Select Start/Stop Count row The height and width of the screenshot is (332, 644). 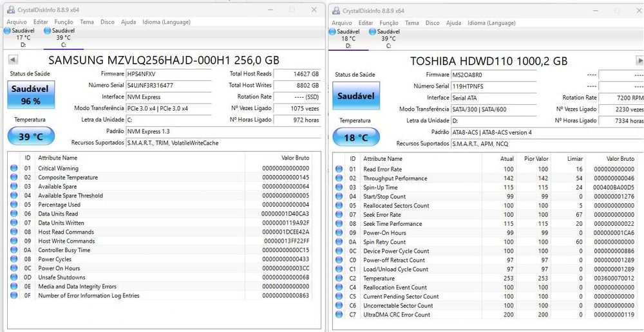[x=486, y=197]
